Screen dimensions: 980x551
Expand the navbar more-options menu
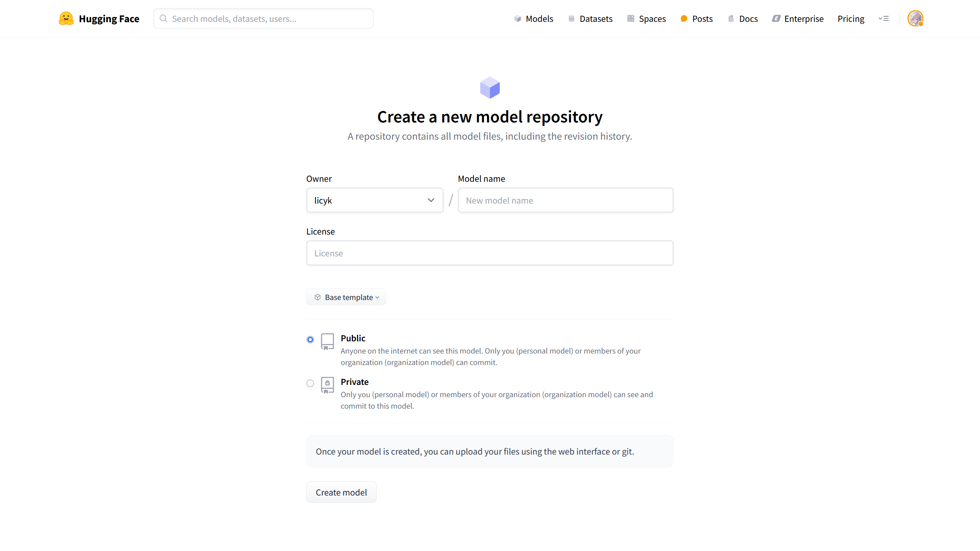pyautogui.click(x=884, y=18)
